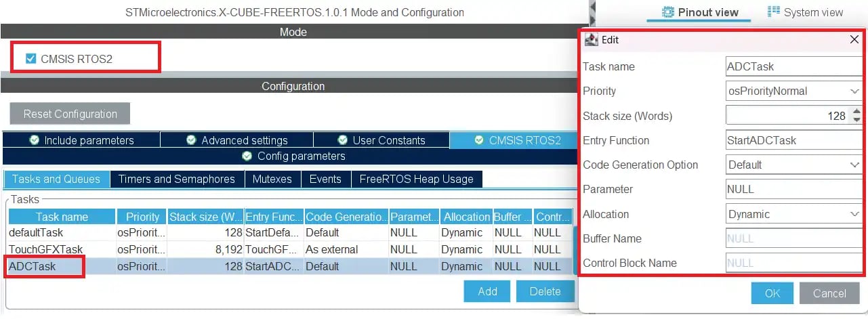Click the Stack size column header
Viewport: 868px width, 319px height.
(x=206, y=217)
